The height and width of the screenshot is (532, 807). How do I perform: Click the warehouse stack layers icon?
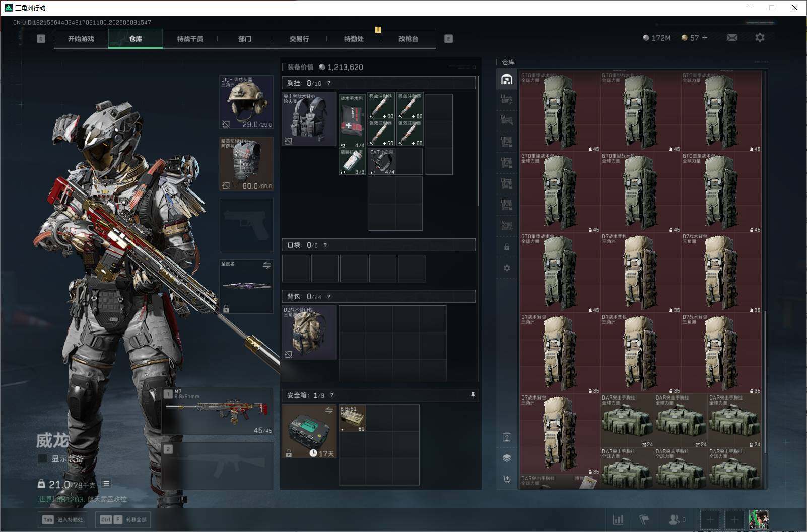pyautogui.click(x=507, y=458)
